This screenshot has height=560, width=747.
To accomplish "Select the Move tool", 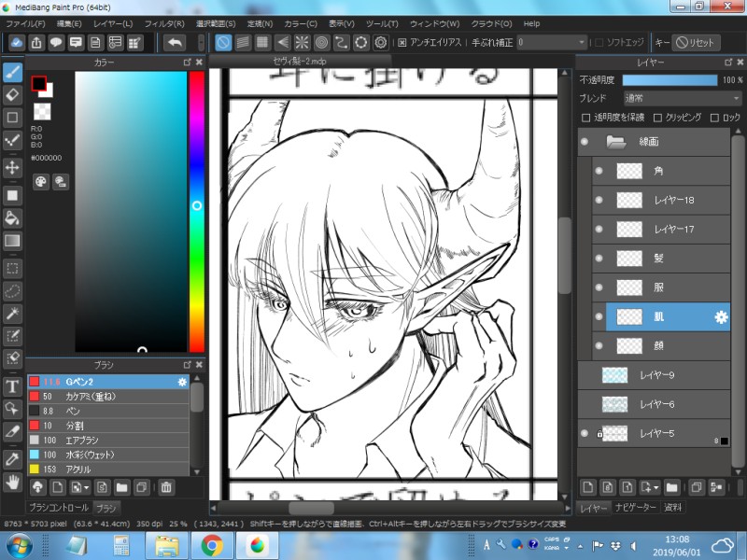I will point(13,168).
